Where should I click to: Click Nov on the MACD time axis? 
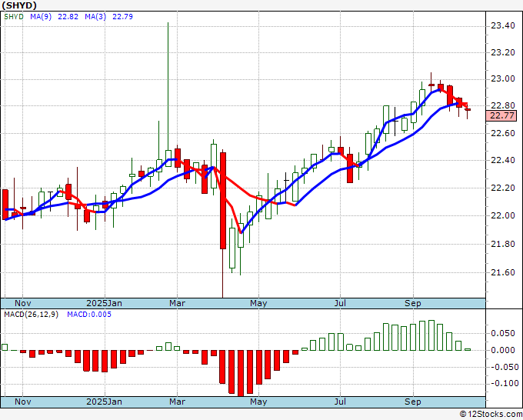[22, 402]
